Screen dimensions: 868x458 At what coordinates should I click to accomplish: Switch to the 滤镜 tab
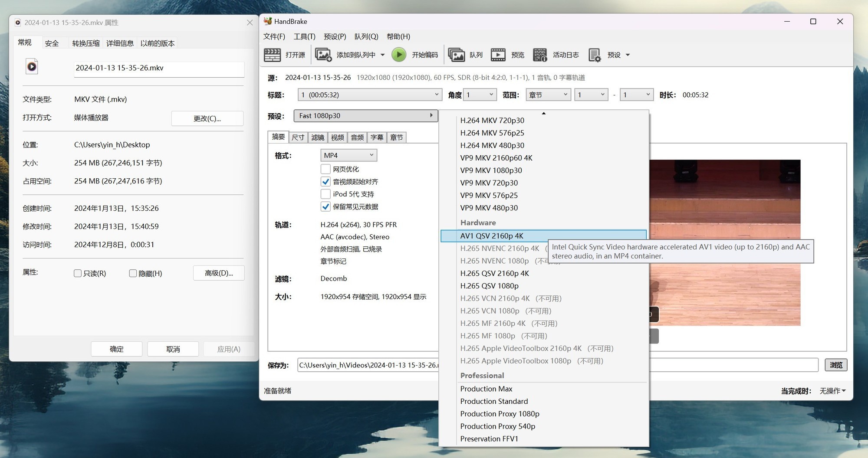pos(318,137)
